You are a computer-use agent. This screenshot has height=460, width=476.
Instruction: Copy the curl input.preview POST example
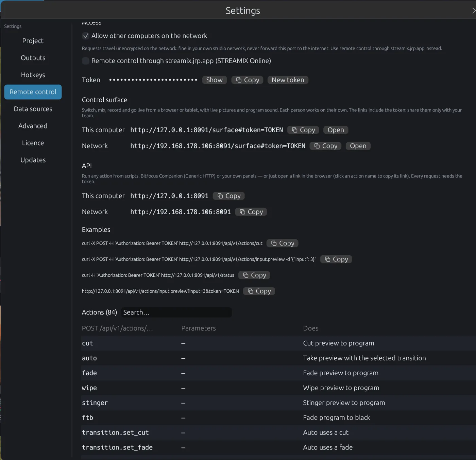336,259
